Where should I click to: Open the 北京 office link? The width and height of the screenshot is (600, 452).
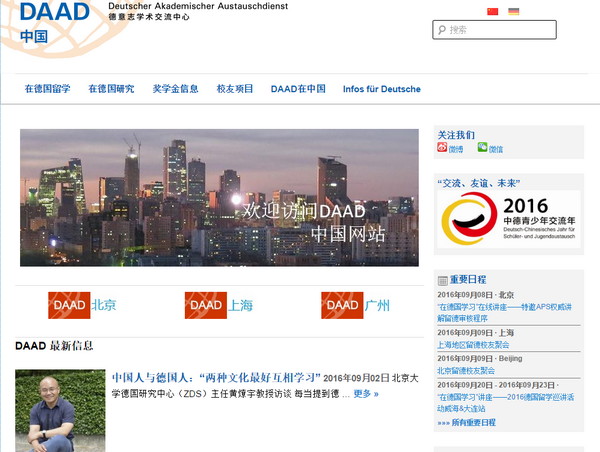click(x=104, y=305)
